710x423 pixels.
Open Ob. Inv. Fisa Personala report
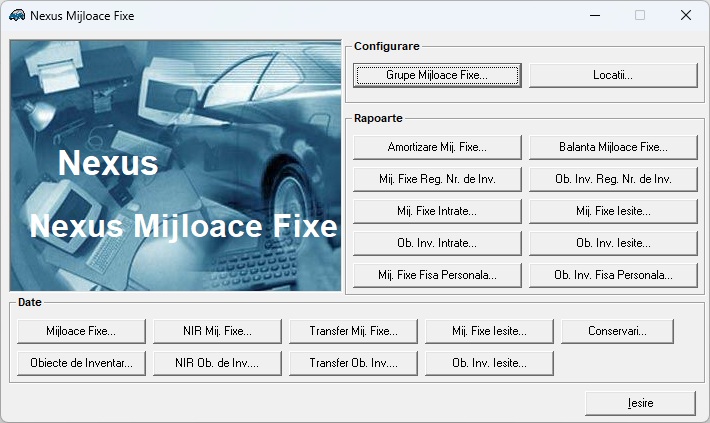tap(613, 275)
